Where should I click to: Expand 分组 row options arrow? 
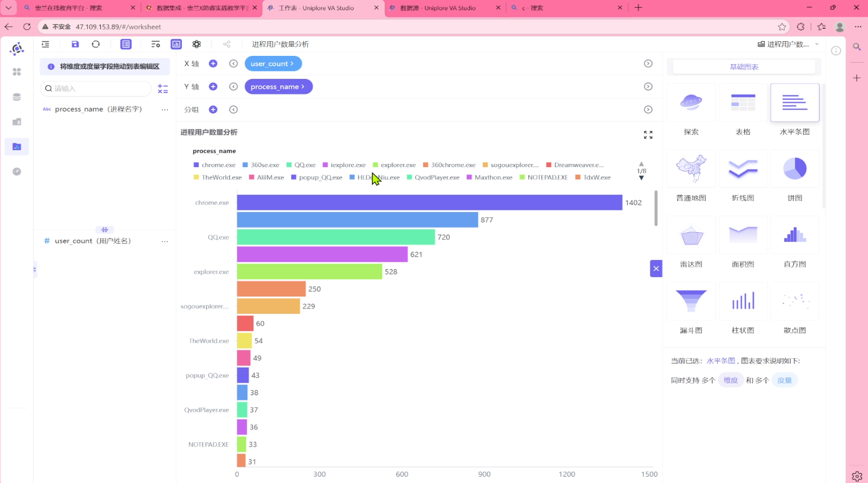click(648, 110)
